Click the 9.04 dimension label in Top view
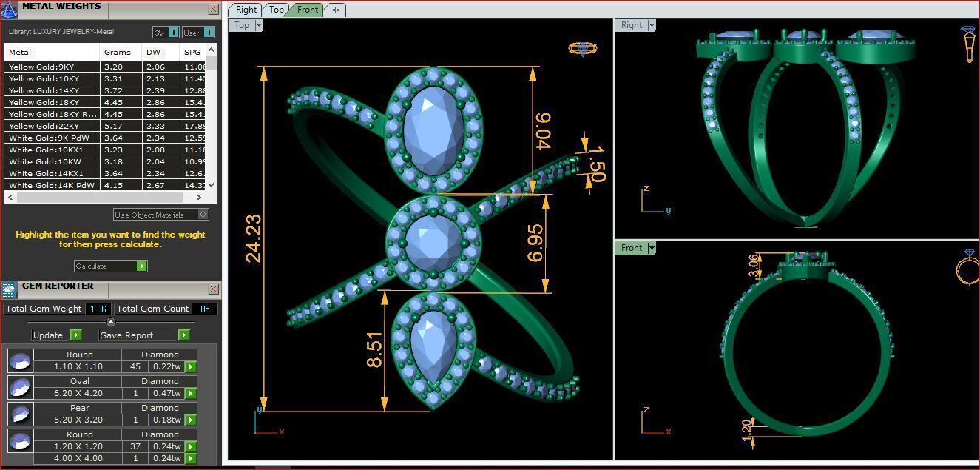Screen dimensions: 980x470 pyautogui.click(x=541, y=130)
